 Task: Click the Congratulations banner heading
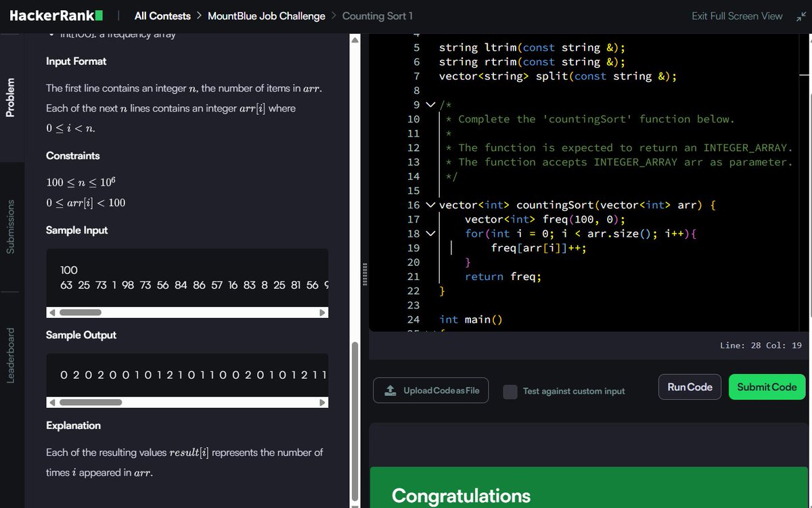[x=461, y=496]
